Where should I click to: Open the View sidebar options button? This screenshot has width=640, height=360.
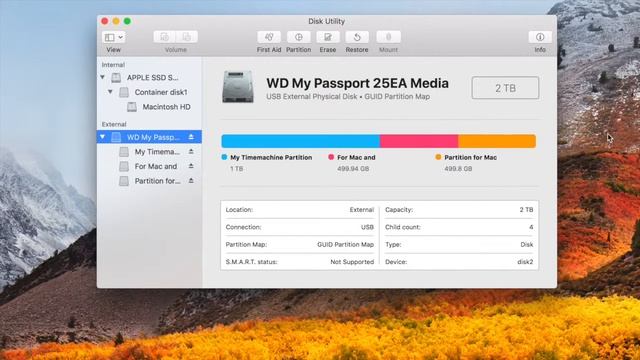pyautogui.click(x=113, y=37)
